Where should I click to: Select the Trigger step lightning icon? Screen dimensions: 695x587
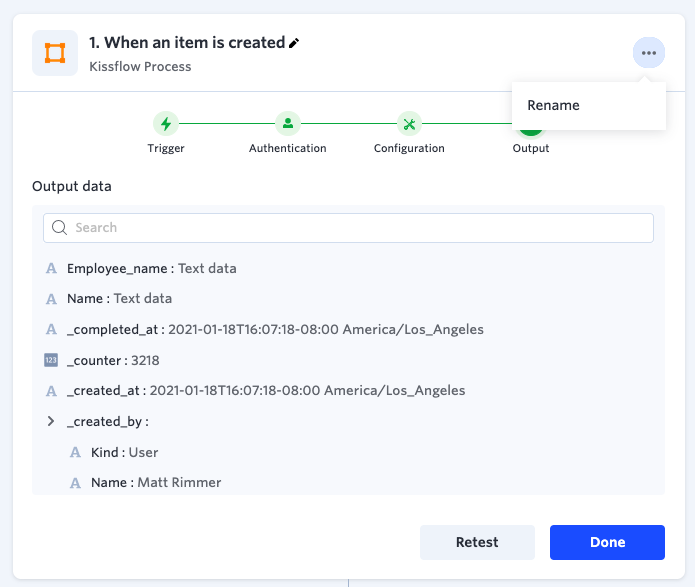pos(166,124)
